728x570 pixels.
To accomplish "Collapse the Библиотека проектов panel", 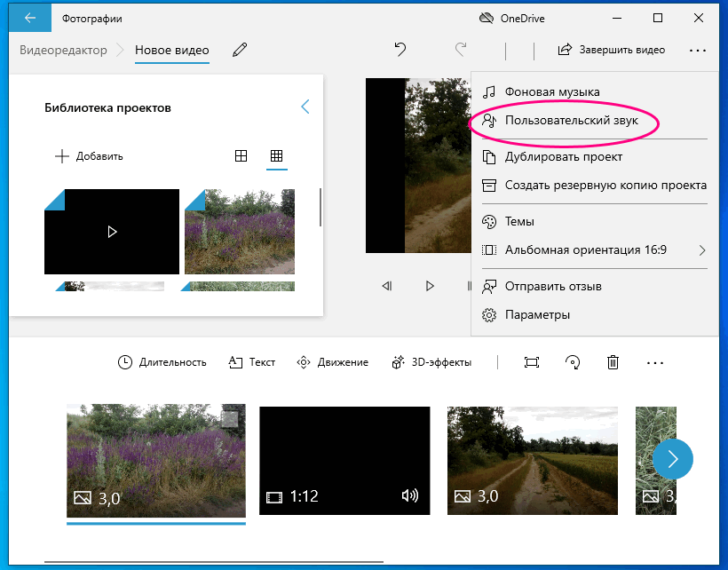I will (305, 107).
